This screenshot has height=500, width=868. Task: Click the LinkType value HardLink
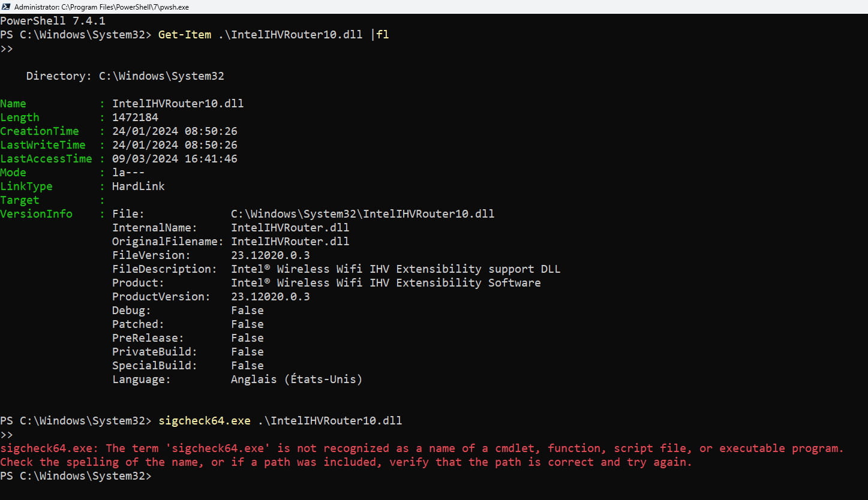pyautogui.click(x=138, y=186)
